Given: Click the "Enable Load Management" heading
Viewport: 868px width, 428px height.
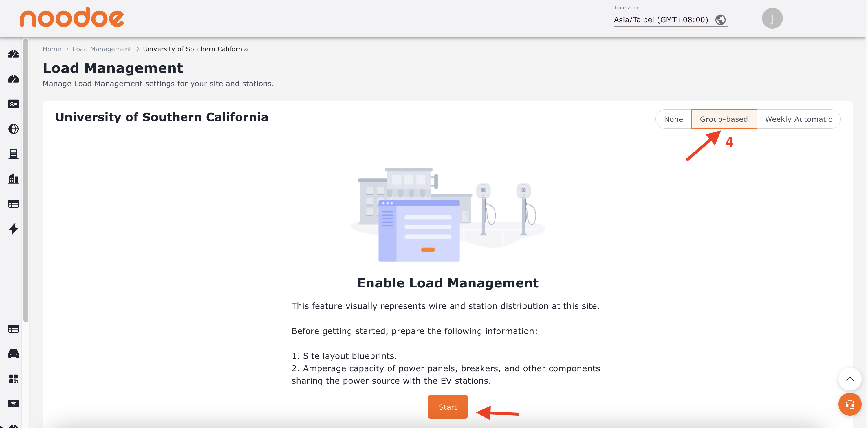Looking at the screenshot, I should [x=448, y=283].
